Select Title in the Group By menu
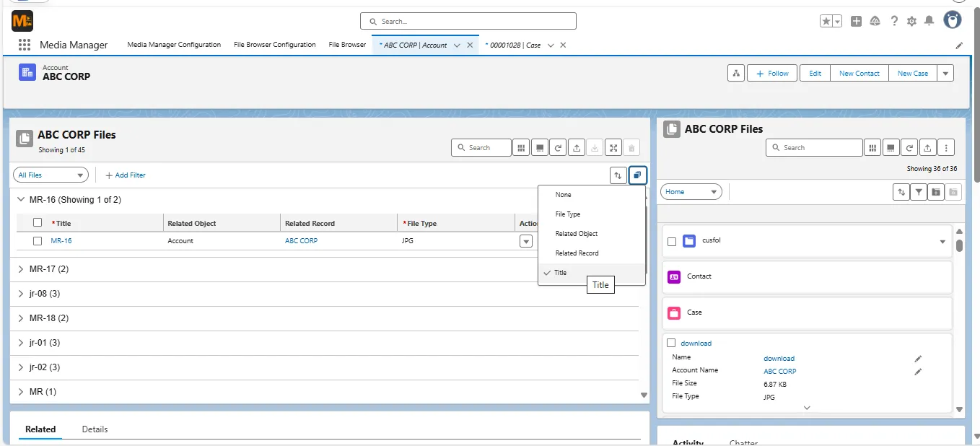The width and height of the screenshot is (980, 446). click(x=592, y=273)
